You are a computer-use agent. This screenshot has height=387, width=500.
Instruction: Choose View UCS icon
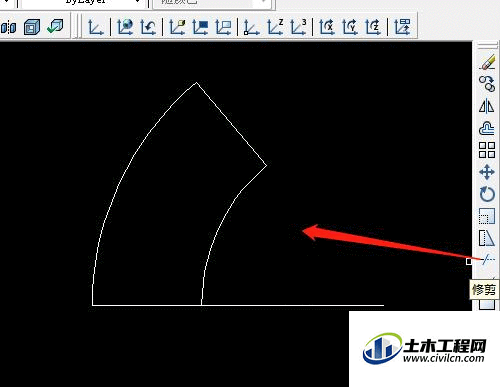pyautogui.click(x=223, y=27)
